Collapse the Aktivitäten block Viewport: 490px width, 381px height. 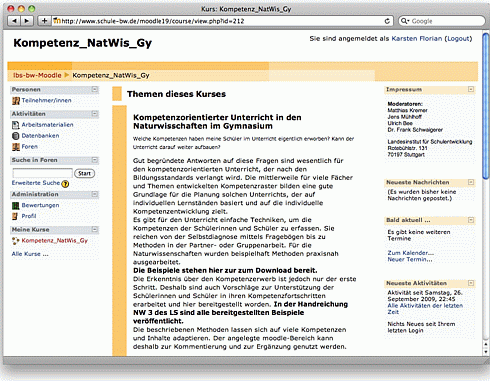click(95, 114)
